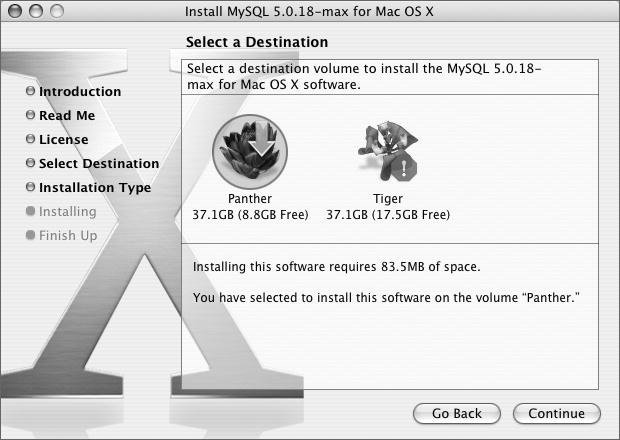Click the Select Destination step
Viewport: 620px width, 440px height.
pyautogui.click(x=99, y=163)
